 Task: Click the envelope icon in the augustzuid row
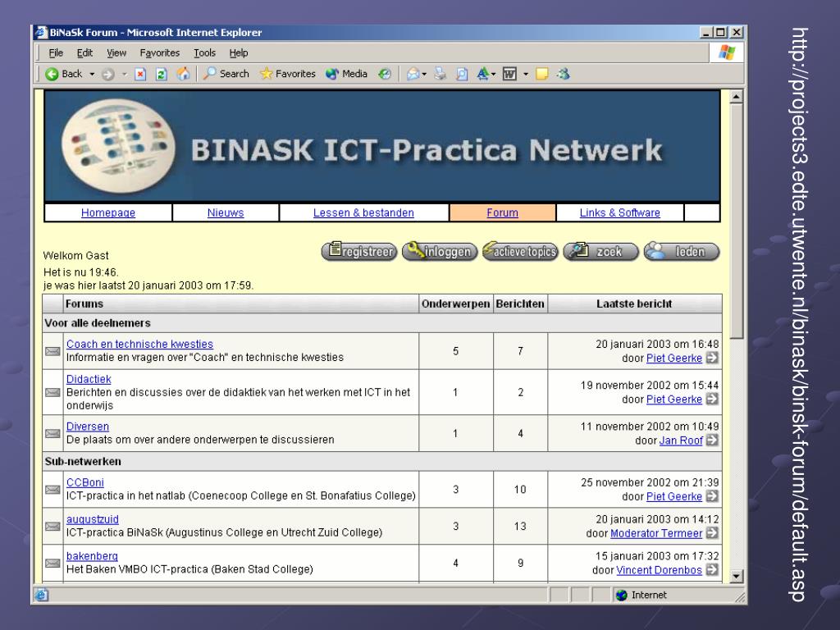pos(52,526)
